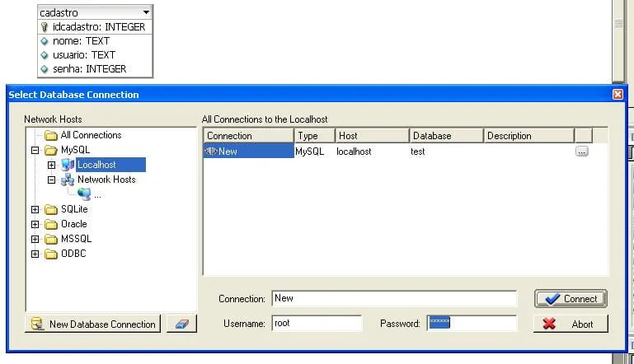Viewport: 634px width, 364px height.
Task: Collapse the MySQL tree node
Action: point(35,150)
